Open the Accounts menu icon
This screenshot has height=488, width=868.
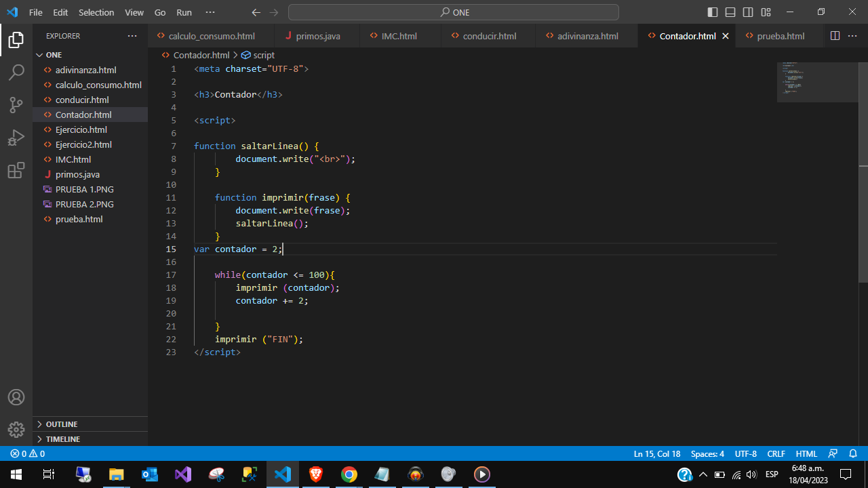(x=16, y=397)
